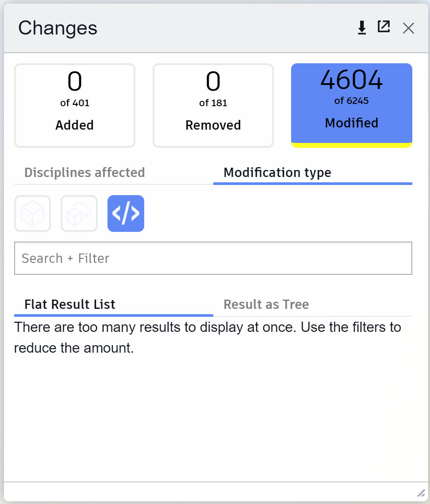Switch to the Disciplines affected tab
This screenshot has height=504, width=430.
point(84,173)
